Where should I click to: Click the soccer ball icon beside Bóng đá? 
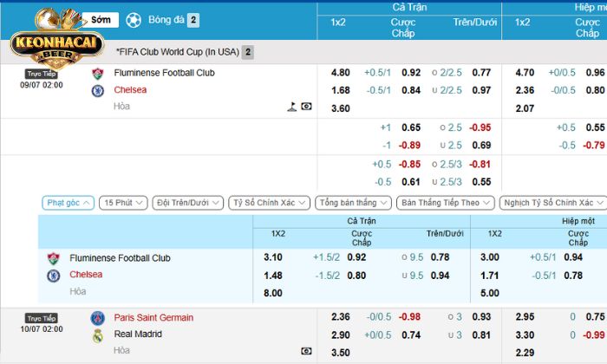[x=133, y=20]
